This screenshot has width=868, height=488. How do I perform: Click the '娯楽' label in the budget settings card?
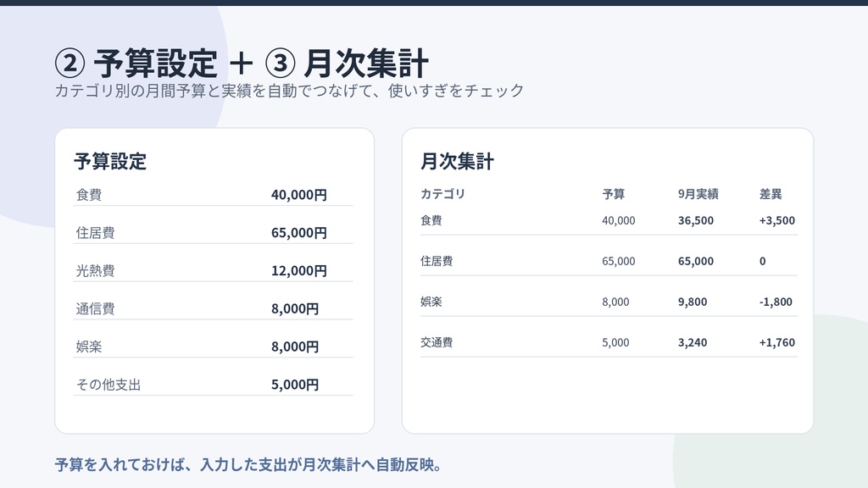click(x=88, y=347)
